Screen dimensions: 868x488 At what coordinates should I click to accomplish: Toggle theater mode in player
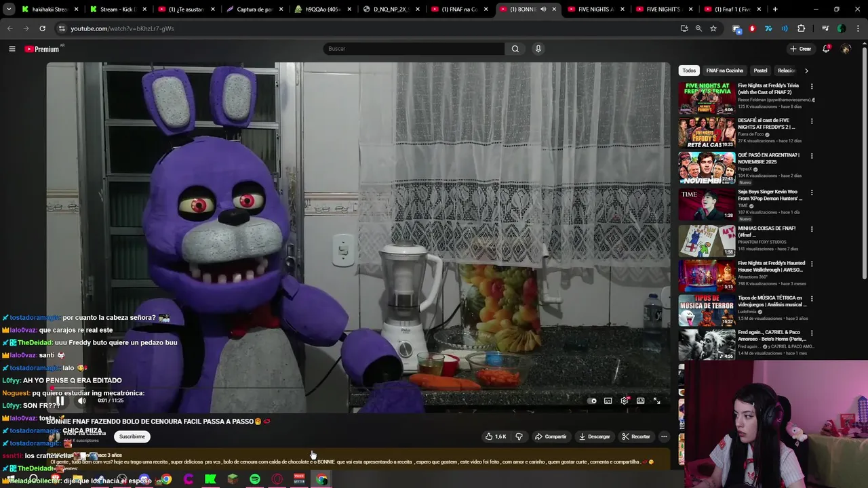click(640, 401)
